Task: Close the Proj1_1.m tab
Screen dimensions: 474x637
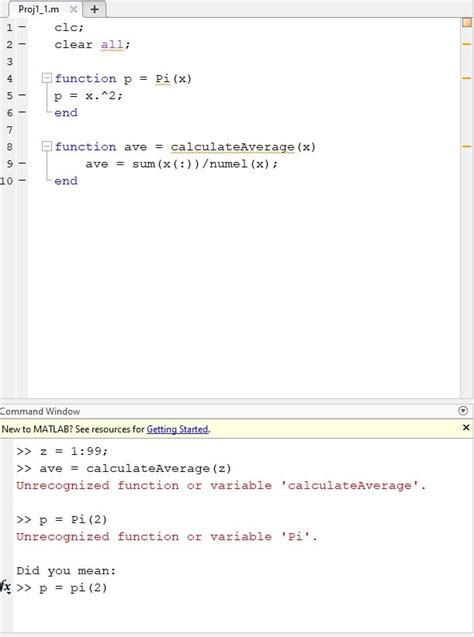Action: pyautogui.click(x=74, y=9)
